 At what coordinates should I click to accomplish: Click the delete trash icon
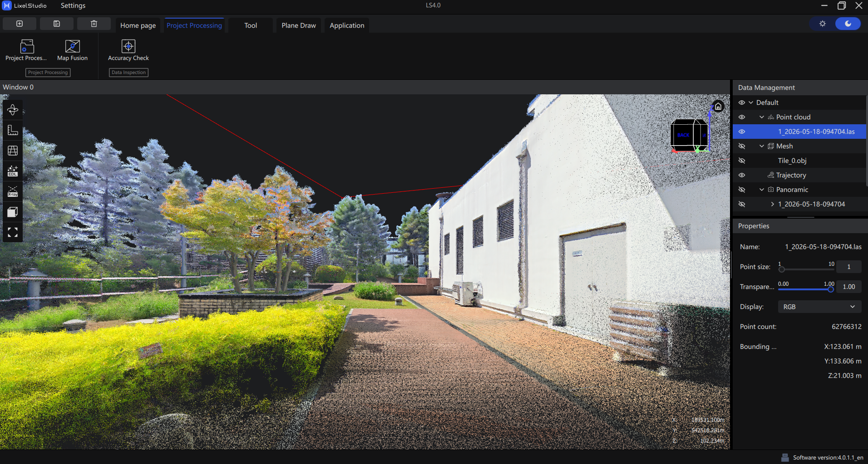pos(94,24)
